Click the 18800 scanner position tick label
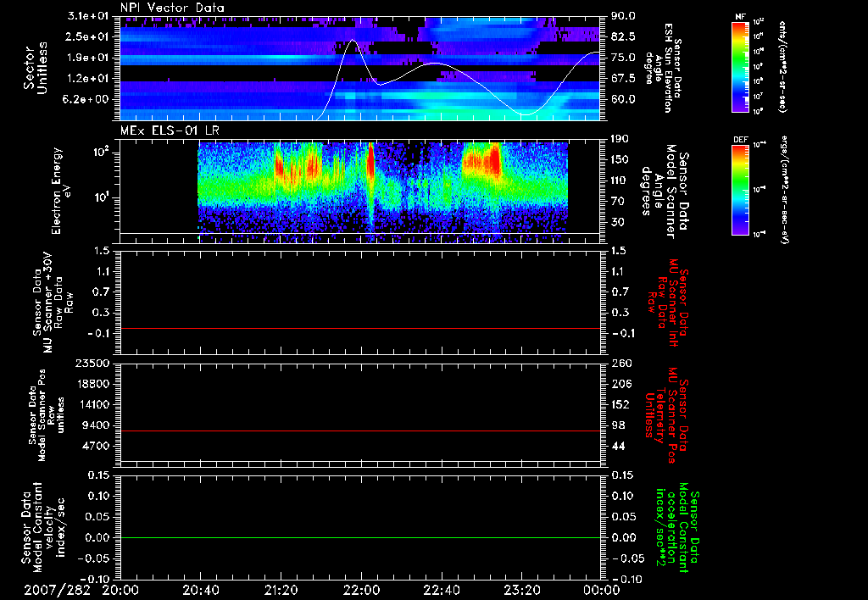 click(92, 384)
